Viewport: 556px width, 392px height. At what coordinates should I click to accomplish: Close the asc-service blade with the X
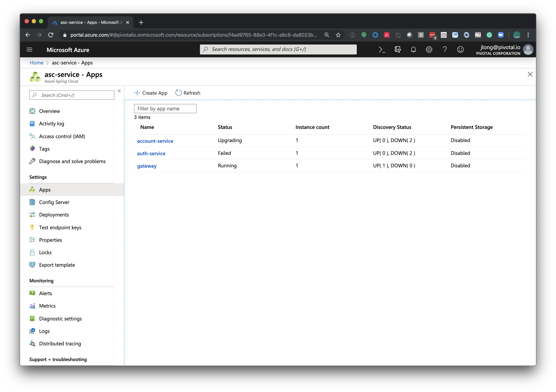(x=530, y=74)
